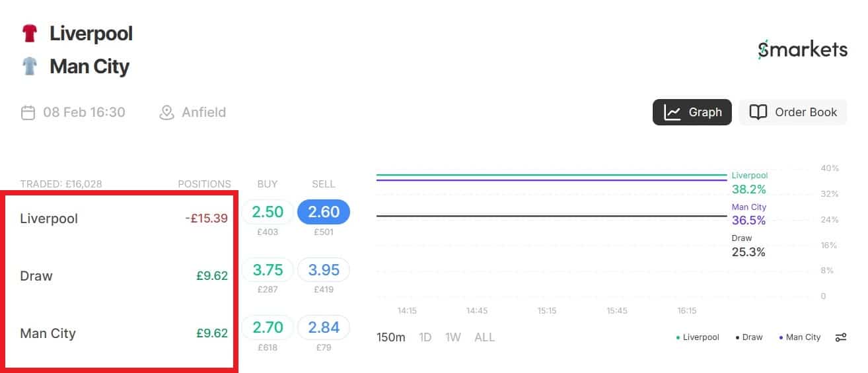This screenshot has width=868, height=373.
Task: Toggle the Liverpool series in chart legend
Action: [698, 337]
